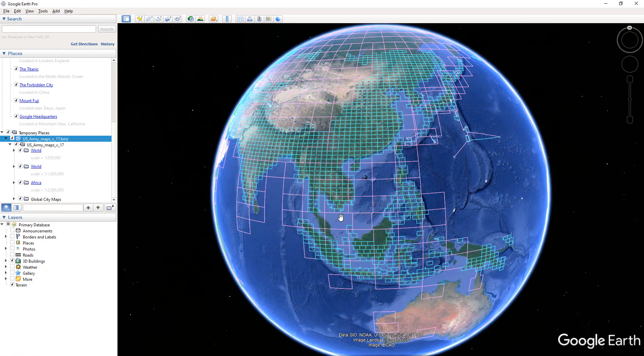Uncheck the Africa folder checkbox
644x356 pixels.
pos(20,182)
